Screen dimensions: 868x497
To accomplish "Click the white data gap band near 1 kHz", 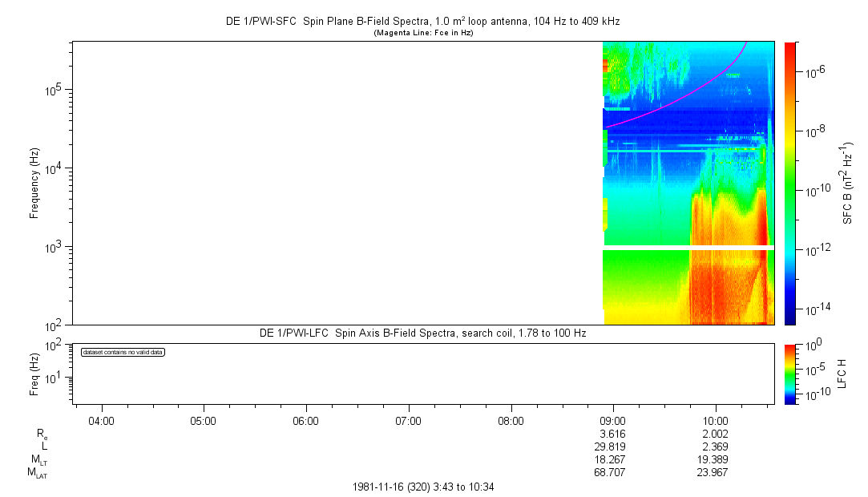I will tap(688, 248).
